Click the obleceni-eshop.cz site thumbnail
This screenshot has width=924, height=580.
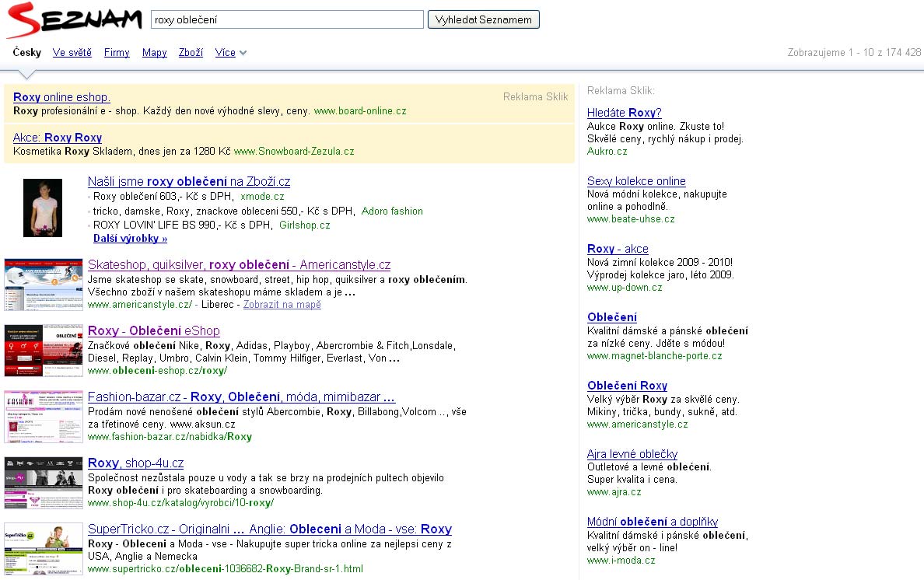(44, 351)
